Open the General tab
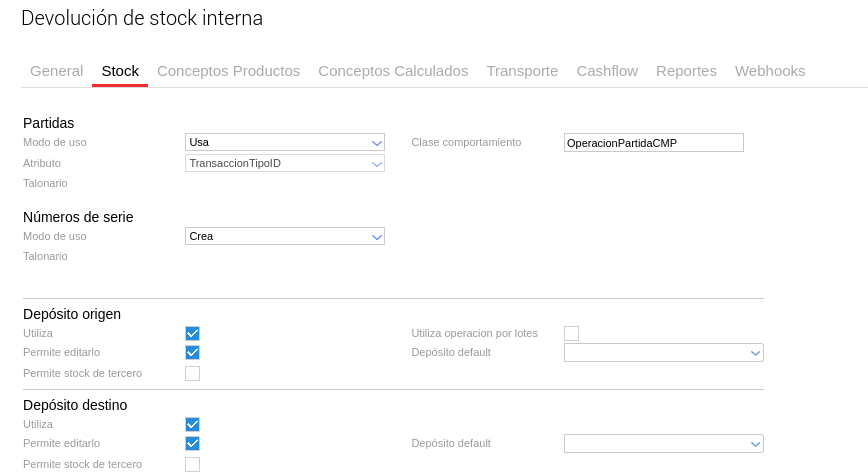This screenshot has height=476, width=868. (56, 71)
